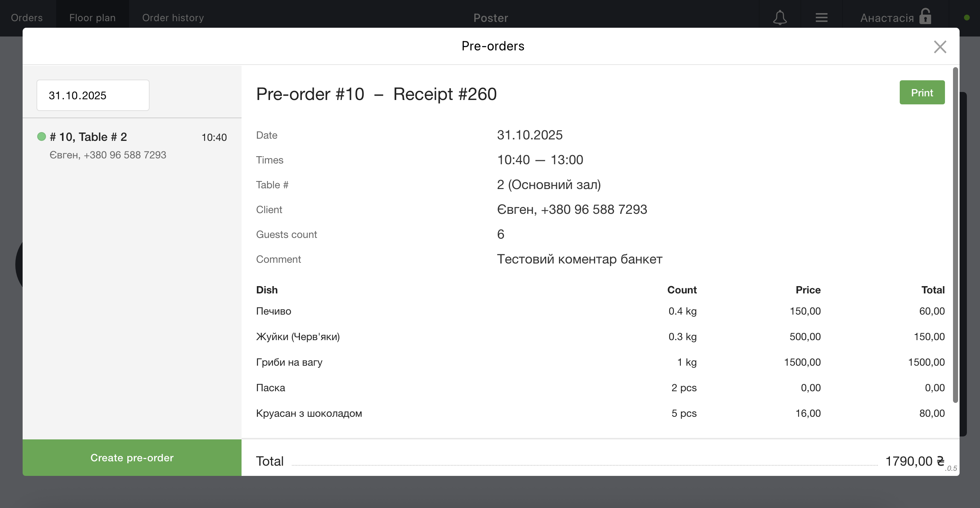Close the Pre-orders dialog

940,46
